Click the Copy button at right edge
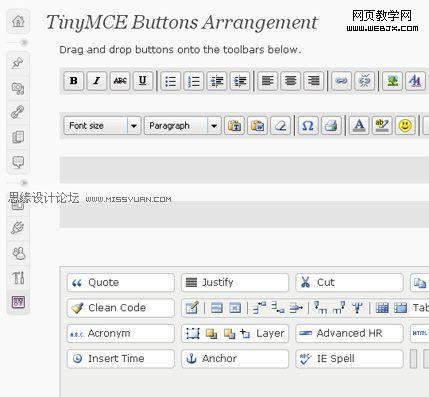Viewport: 429px width, 397px height. pyautogui.click(x=420, y=283)
